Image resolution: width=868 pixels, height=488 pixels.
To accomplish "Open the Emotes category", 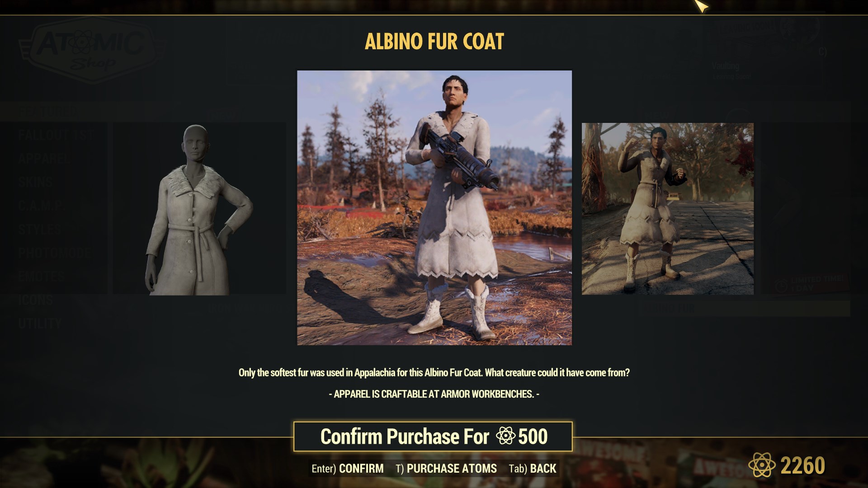I will tap(41, 277).
